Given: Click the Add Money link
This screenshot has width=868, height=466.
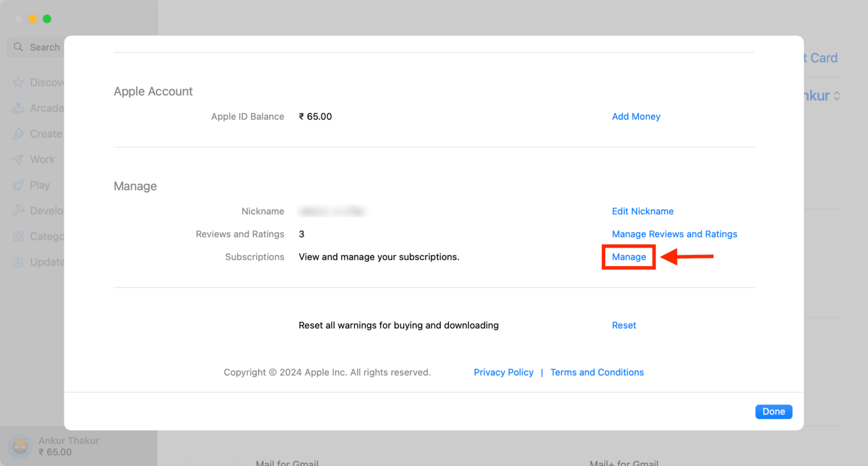Looking at the screenshot, I should click(x=636, y=116).
